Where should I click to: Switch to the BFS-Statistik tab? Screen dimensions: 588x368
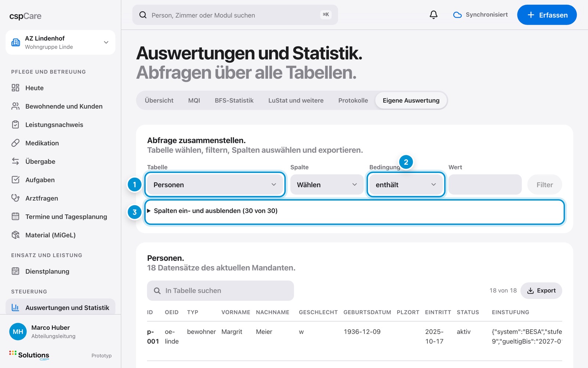[234, 100]
